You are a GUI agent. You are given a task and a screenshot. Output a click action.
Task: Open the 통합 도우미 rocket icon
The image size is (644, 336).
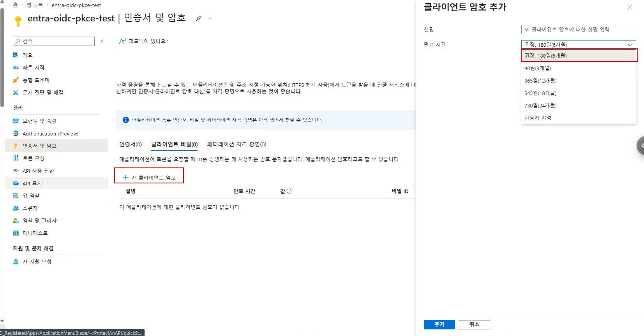(16, 80)
